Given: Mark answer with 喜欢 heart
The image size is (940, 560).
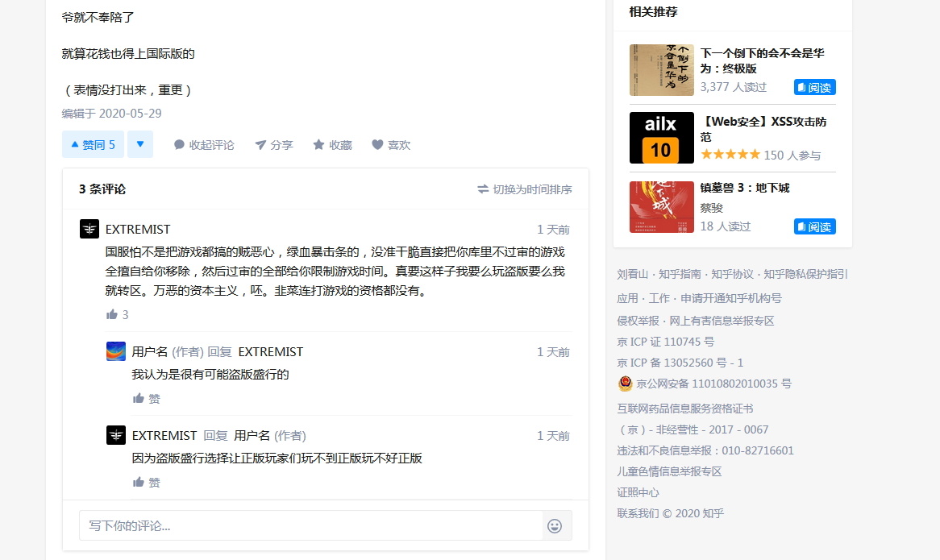Looking at the screenshot, I should pos(392,145).
